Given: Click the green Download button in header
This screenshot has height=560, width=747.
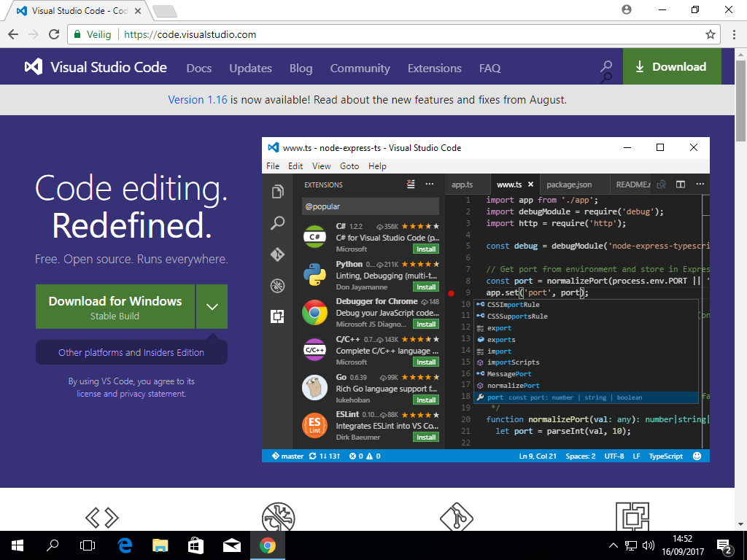Looking at the screenshot, I should 672,66.
